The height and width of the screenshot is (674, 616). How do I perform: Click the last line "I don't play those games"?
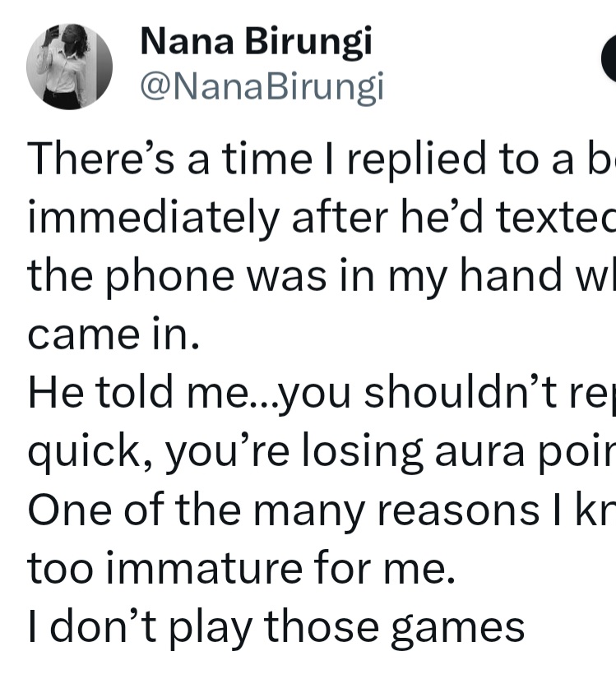(x=276, y=627)
